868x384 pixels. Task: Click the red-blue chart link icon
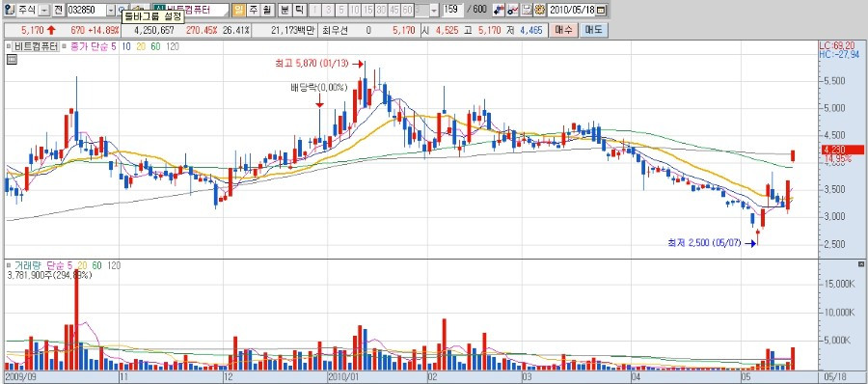499,10
